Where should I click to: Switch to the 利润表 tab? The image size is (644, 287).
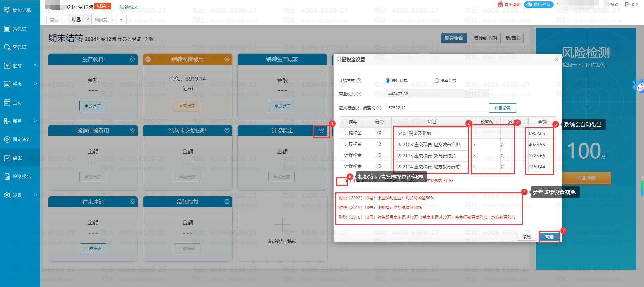(101, 20)
